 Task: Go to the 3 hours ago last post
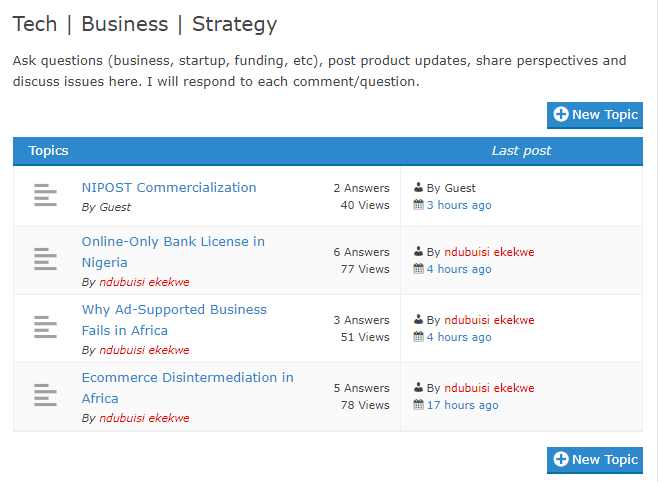click(x=458, y=205)
